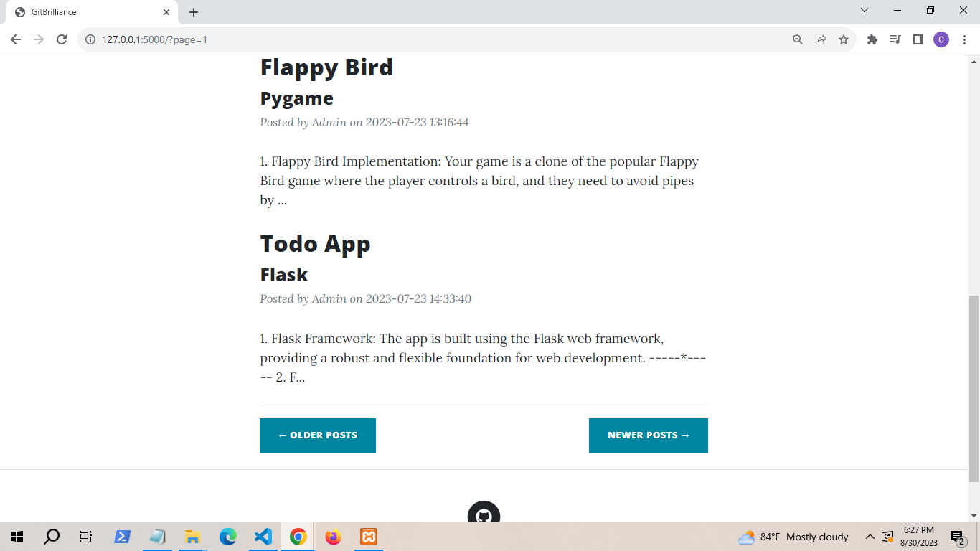Viewport: 980px width, 551px height.
Task: Go back using the browser back arrow
Action: (16, 39)
